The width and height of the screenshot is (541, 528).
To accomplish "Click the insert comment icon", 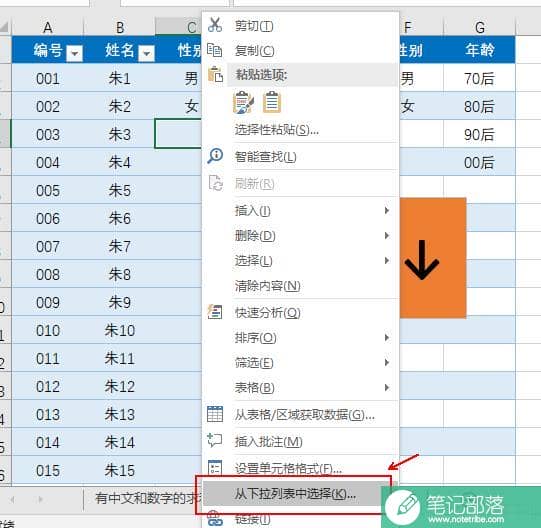I will tap(215, 441).
